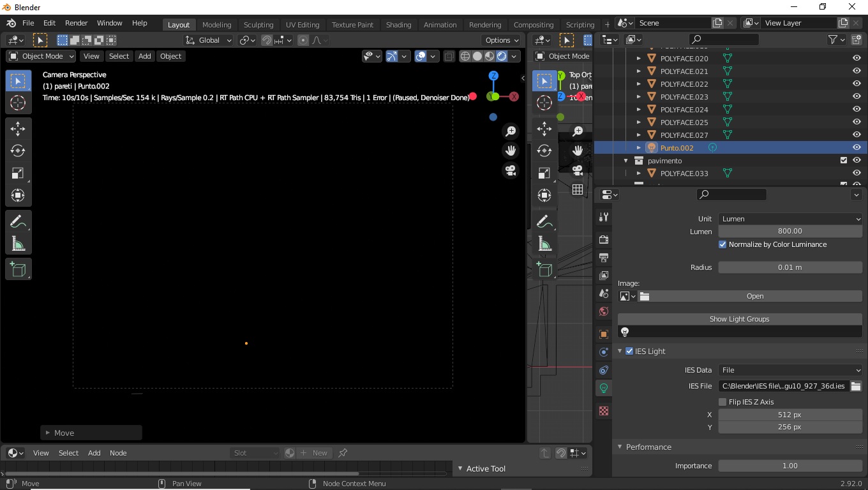Screen dimensions: 868x490
Task: Open the IES Data File dropdown
Action: coord(790,370)
